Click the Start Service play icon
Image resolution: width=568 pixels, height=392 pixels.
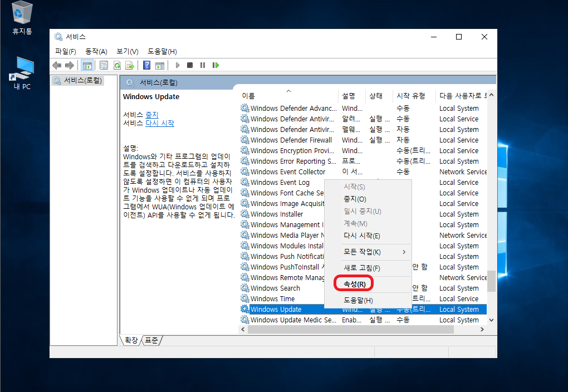tap(178, 65)
